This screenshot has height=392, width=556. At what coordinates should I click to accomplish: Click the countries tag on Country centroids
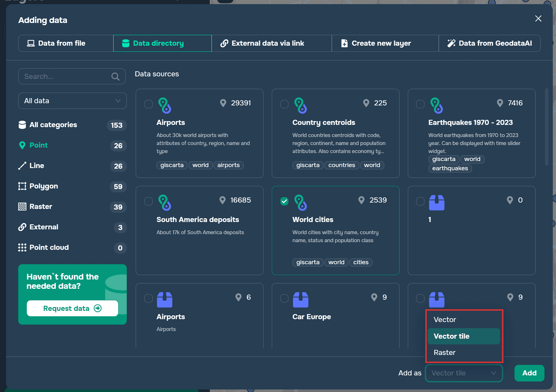click(341, 165)
